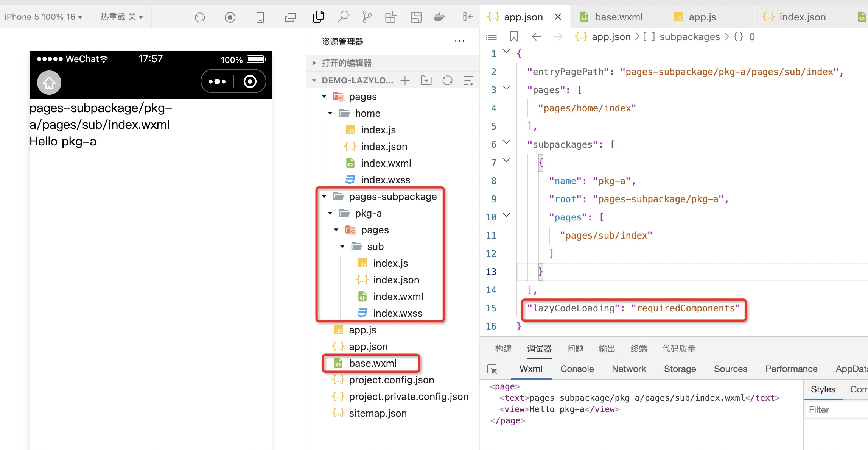The image size is (868, 450).
Task: Select the Sources debugger tab
Action: [730, 369]
